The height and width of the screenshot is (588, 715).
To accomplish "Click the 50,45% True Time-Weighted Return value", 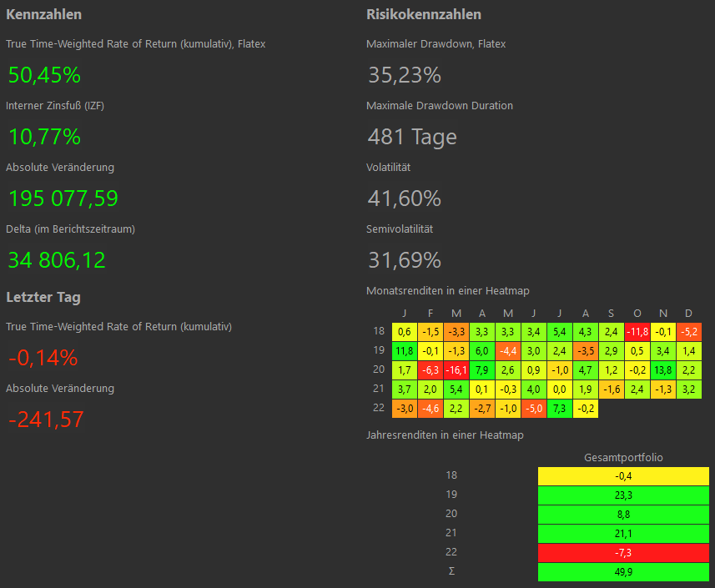I will [44, 75].
